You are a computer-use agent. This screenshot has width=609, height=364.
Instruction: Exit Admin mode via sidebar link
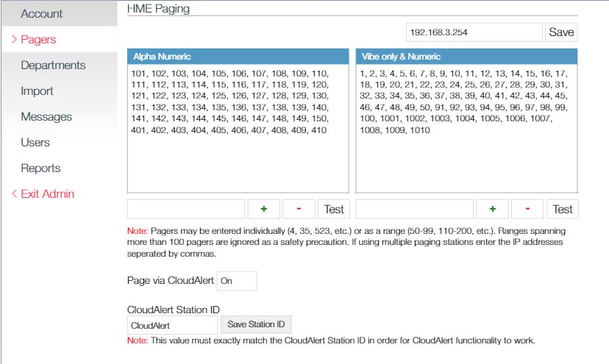(47, 194)
